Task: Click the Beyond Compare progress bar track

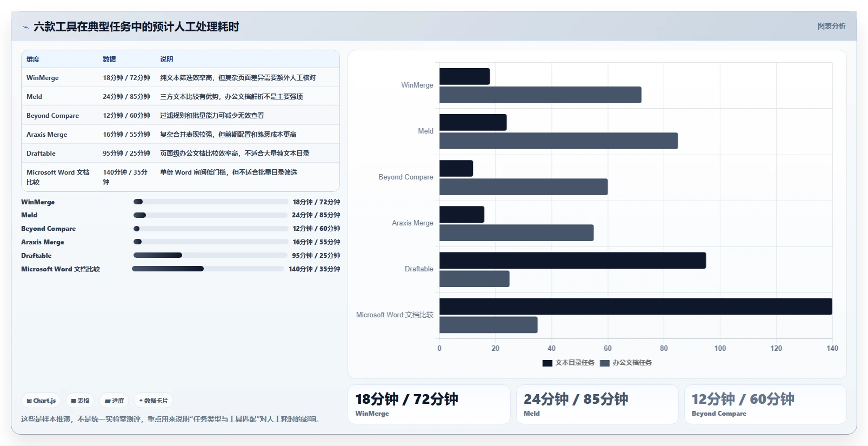Action: coord(211,229)
